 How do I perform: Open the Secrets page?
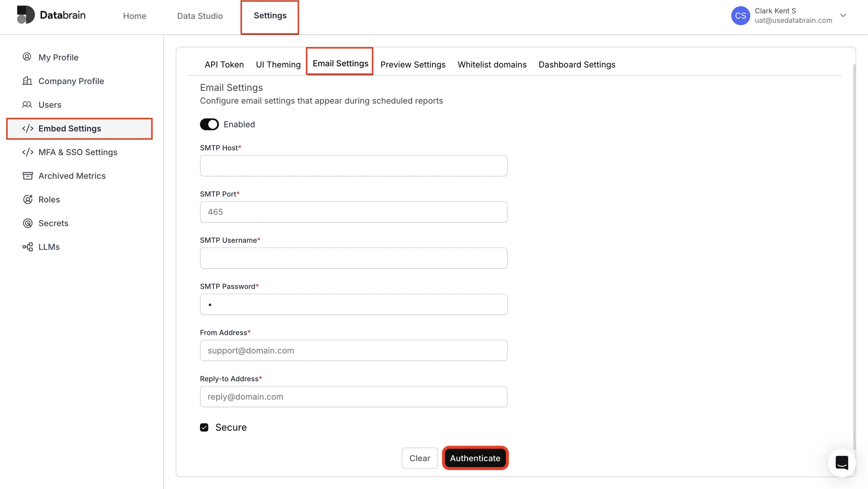tap(53, 223)
